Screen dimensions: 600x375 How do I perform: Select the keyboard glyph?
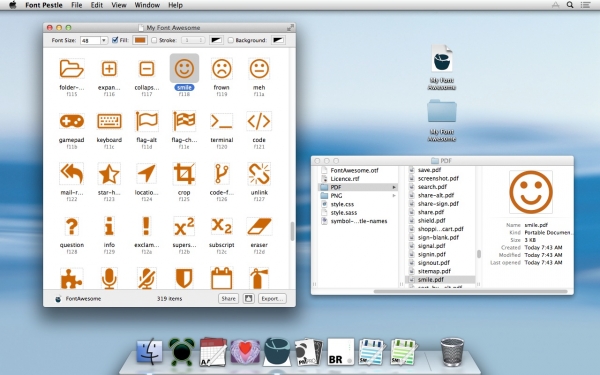(109, 121)
